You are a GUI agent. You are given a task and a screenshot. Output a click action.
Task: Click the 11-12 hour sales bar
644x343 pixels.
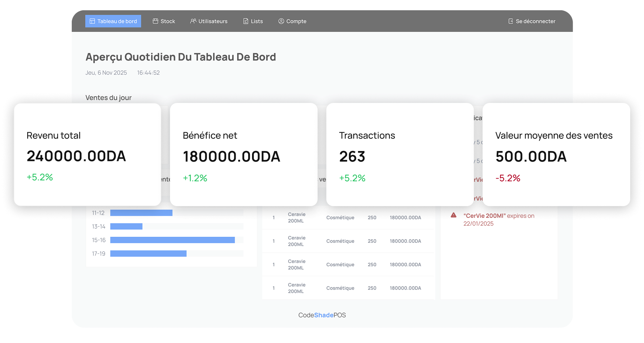[141, 213]
